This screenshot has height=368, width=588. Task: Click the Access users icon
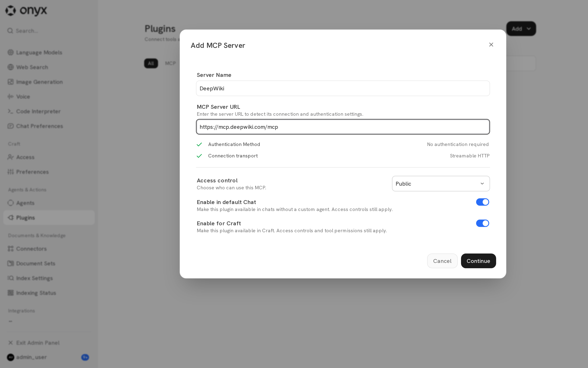[10, 157]
